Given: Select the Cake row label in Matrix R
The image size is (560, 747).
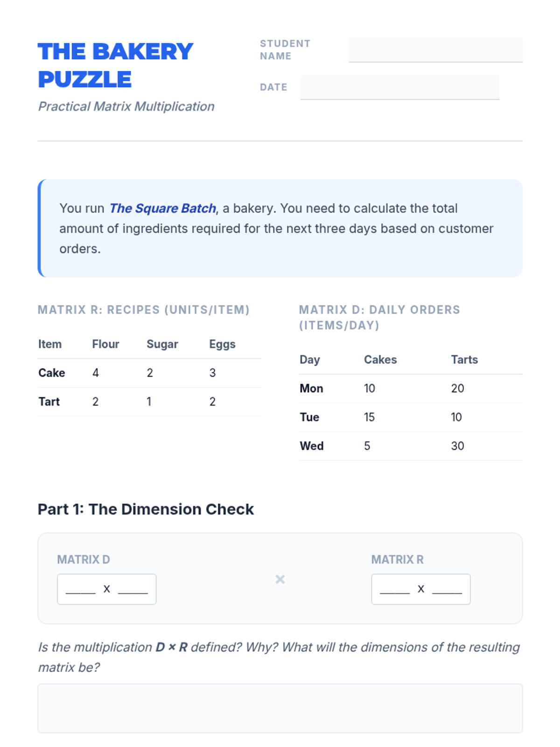Looking at the screenshot, I should tap(52, 373).
